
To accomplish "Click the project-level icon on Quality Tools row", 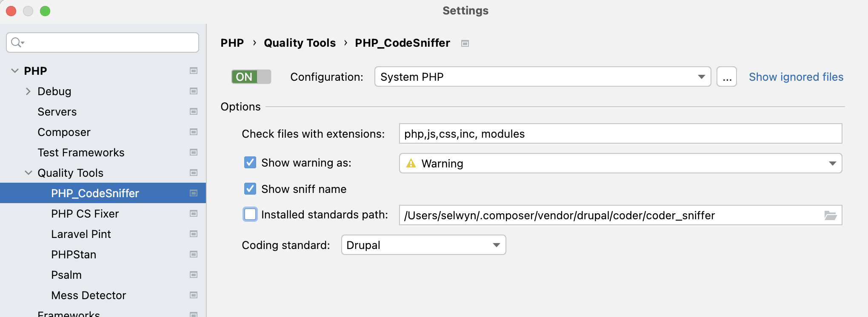I will (194, 173).
